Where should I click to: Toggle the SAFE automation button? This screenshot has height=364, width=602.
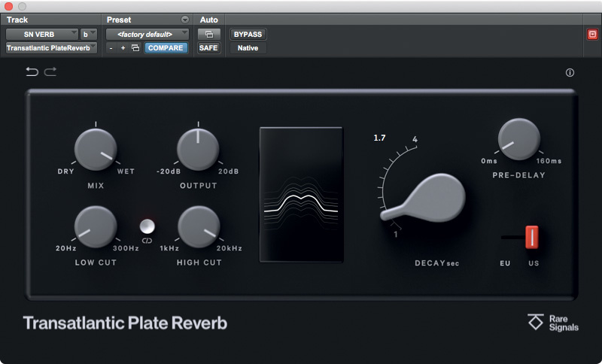[208, 48]
